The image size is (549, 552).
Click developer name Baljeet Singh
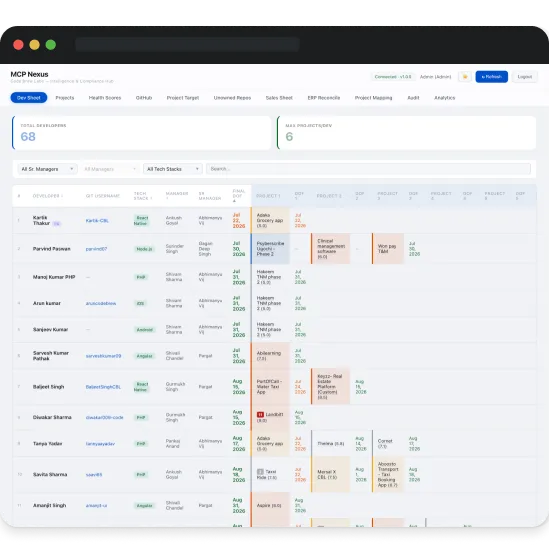[x=49, y=387]
